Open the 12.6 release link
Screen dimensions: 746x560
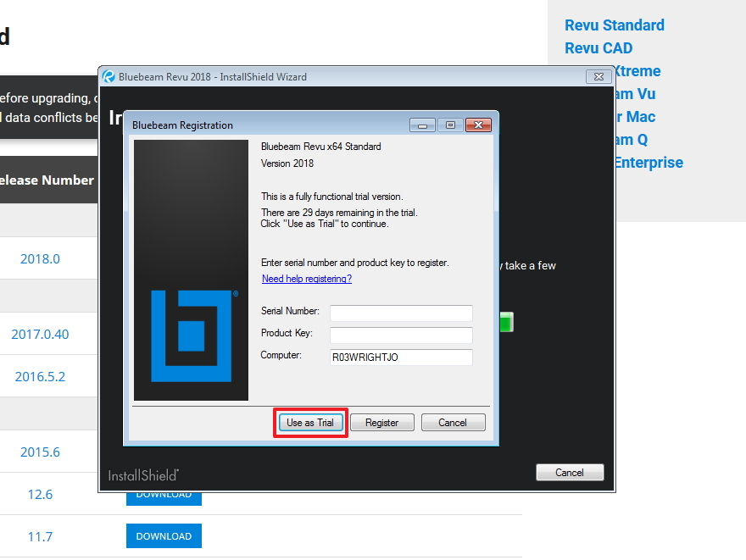click(x=40, y=495)
